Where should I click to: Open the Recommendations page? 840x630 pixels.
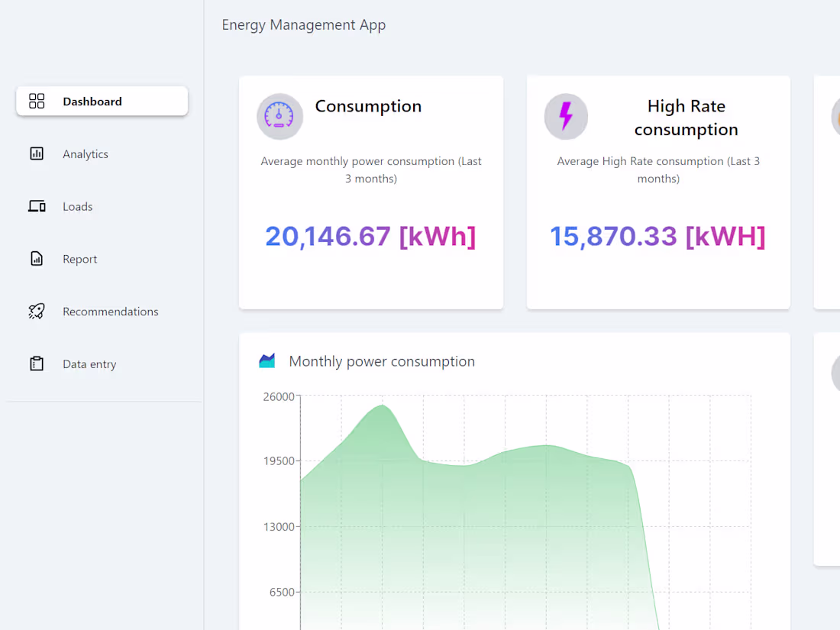(110, 311)
